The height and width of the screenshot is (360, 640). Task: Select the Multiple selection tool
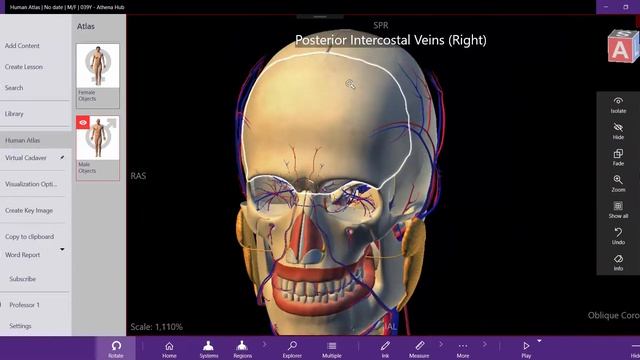(x=332, y=349)
